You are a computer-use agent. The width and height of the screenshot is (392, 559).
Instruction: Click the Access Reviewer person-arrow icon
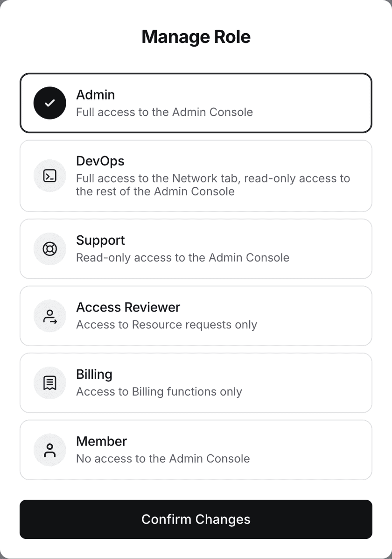click(50, 316)
